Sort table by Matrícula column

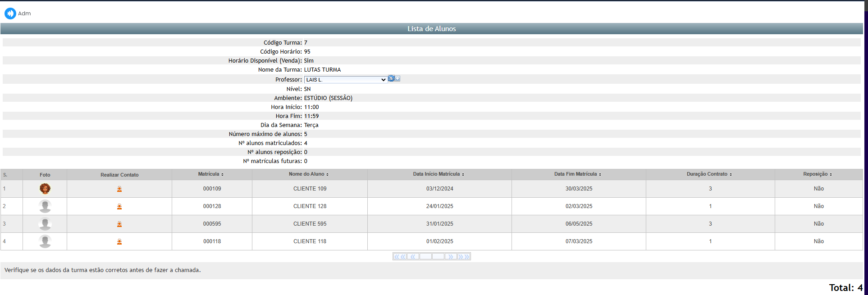click(210, 174)
